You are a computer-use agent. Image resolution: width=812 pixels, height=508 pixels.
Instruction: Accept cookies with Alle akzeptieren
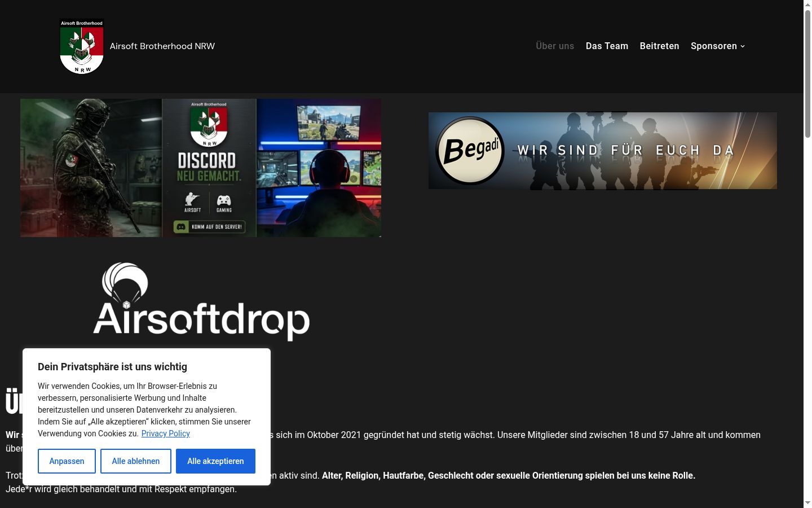215,461
